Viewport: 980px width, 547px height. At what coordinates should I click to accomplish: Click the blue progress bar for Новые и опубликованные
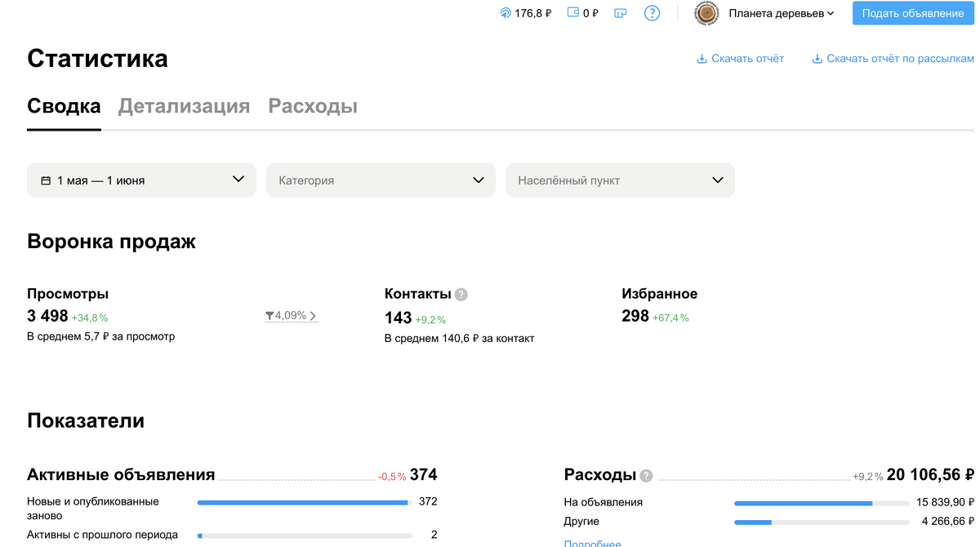301,503
